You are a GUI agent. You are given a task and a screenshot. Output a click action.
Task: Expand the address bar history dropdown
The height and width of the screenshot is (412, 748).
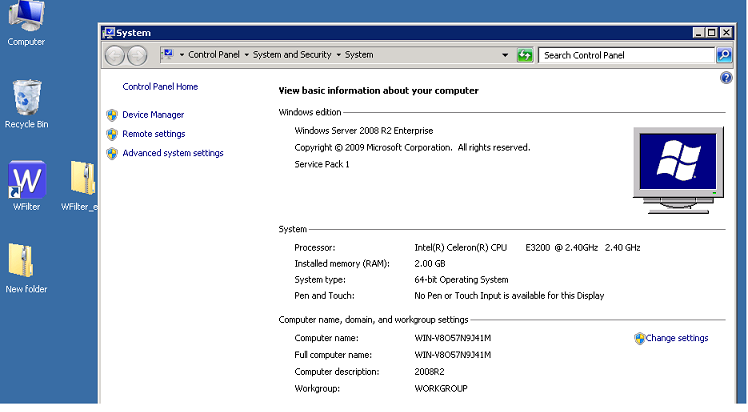coord(507,55)
